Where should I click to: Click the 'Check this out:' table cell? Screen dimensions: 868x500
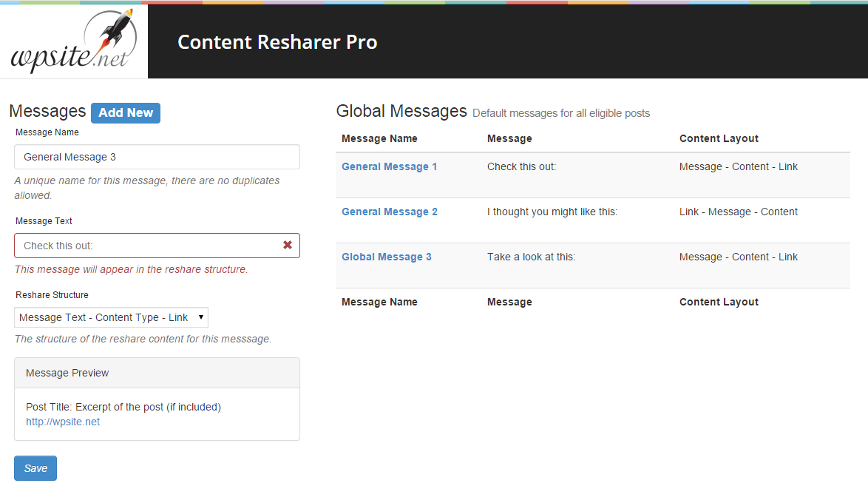(521, 166)
